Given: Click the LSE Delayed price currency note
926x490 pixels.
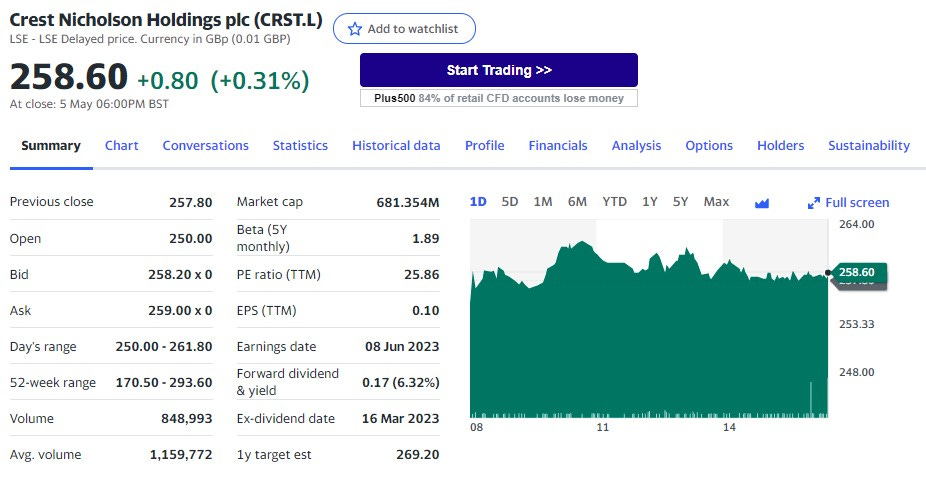Looking at the screenshot, I should tap(150, 40).
